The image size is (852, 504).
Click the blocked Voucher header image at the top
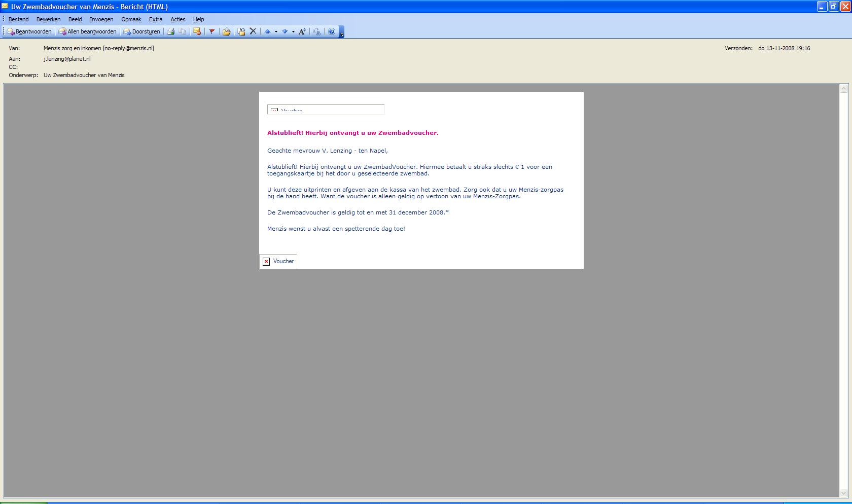(x=326, y=110)
